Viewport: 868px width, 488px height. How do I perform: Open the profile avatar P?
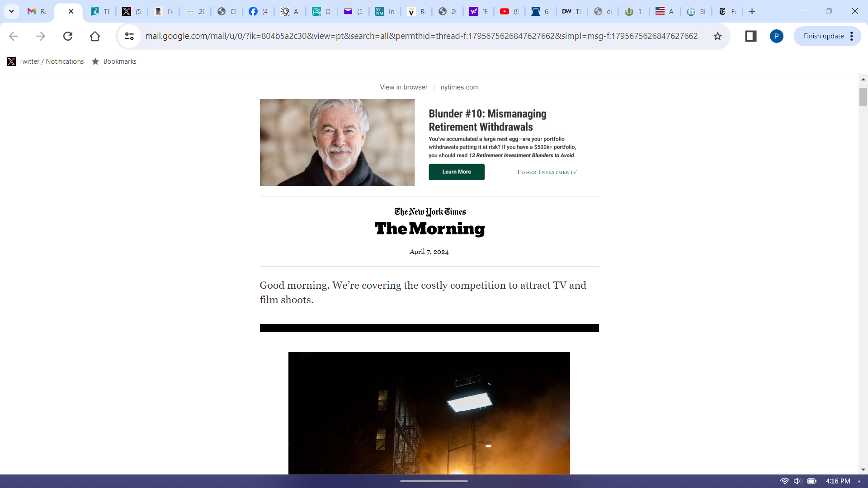pos(776,36)
